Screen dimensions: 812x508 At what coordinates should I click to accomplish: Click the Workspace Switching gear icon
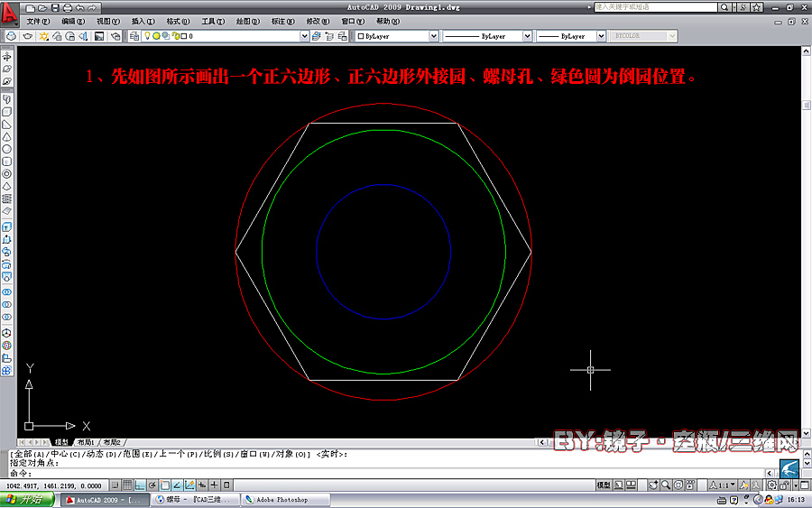click(771, 485)
